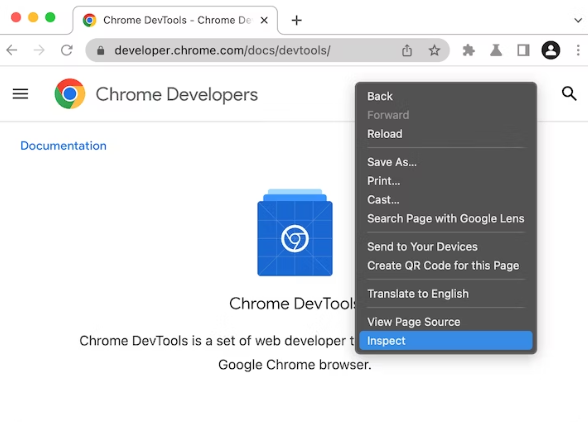Viewport: 588px width, 422px height.
Task: Select the Chrome DevTools browser tab
Action: click(x=175, y=20)
